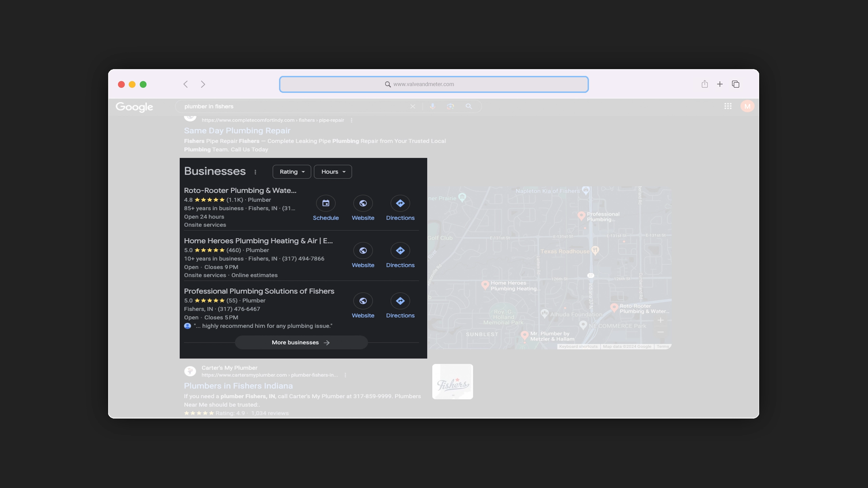Start voice search with microphone icon
This screenshot has height=488, width=868.
pyautogui.click(x=433, y=106)
